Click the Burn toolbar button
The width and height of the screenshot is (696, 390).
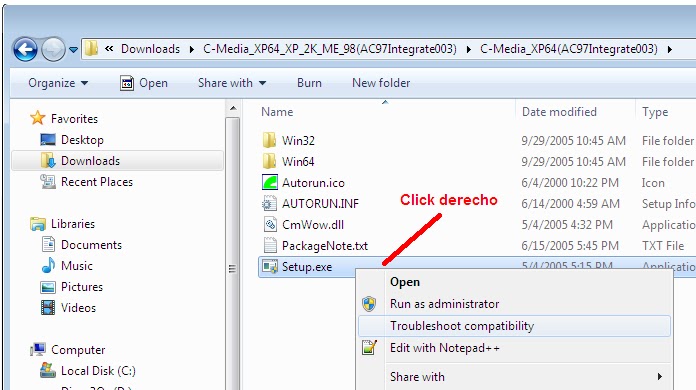[309, 83]
